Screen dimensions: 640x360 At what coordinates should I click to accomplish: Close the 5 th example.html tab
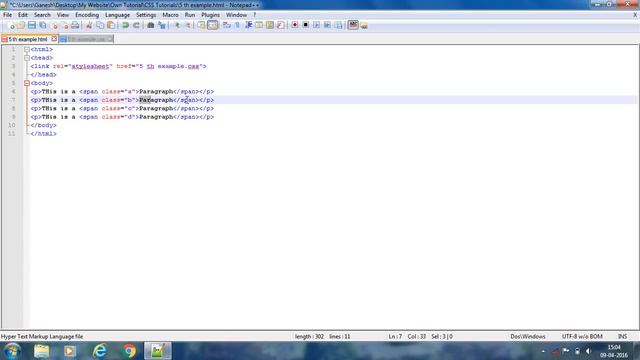click(54, 39)
